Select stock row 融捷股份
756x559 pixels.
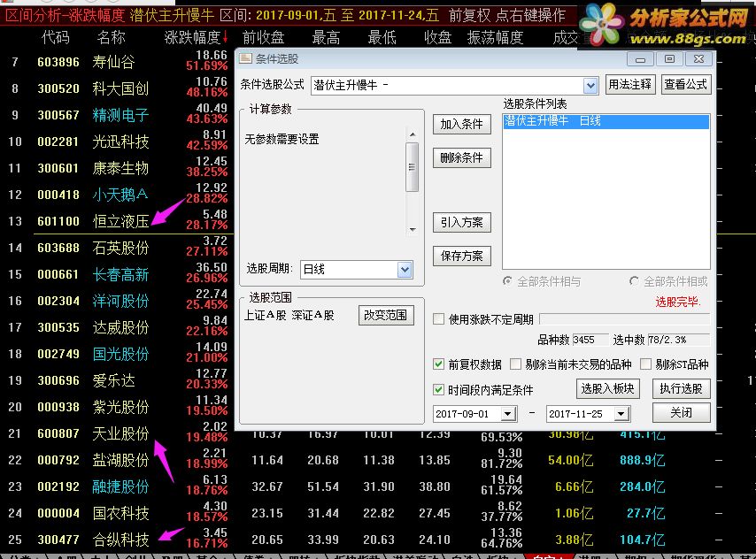[x=120, y=486]
